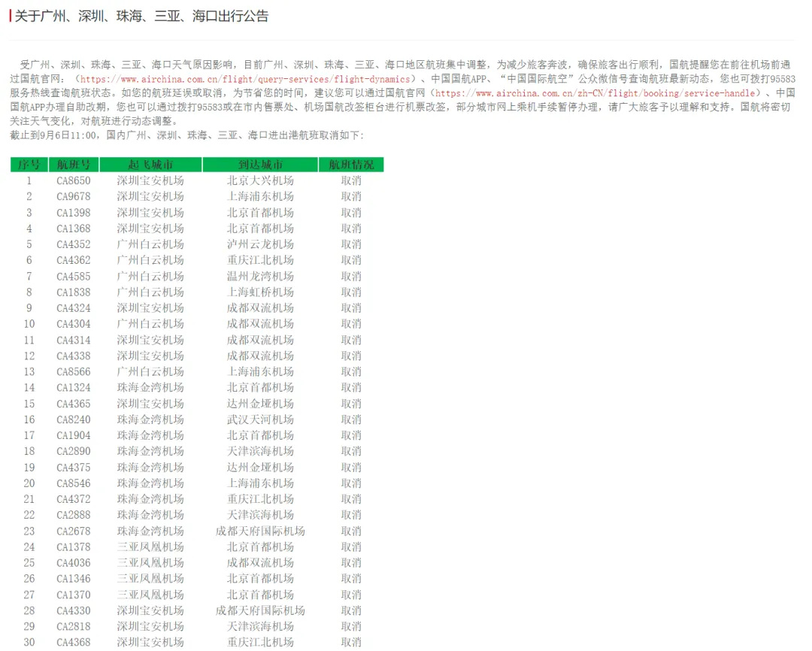This screenshot has width=812, height=651.
Task: Click the 航班号 column header
Action: pyautogui.click(x=74, y=165)
